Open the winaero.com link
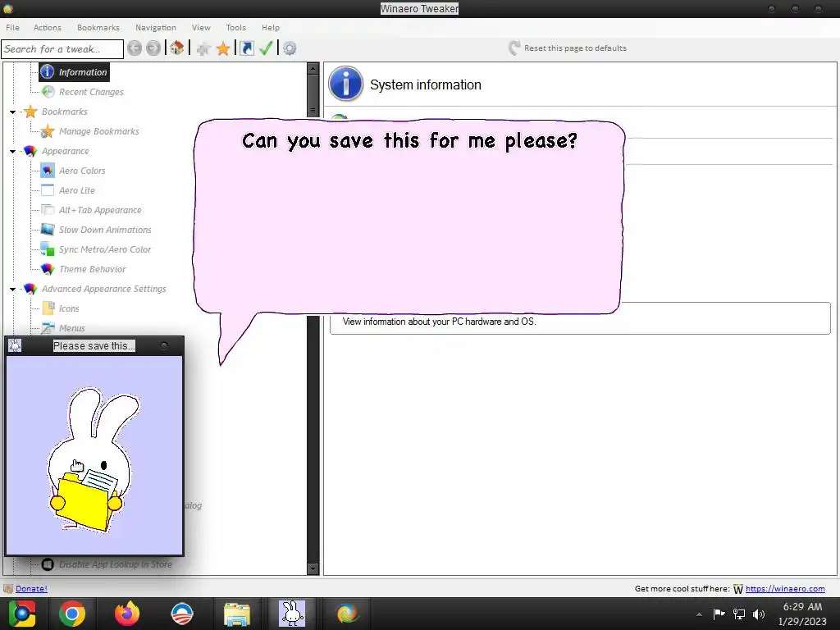 (785, 588)
